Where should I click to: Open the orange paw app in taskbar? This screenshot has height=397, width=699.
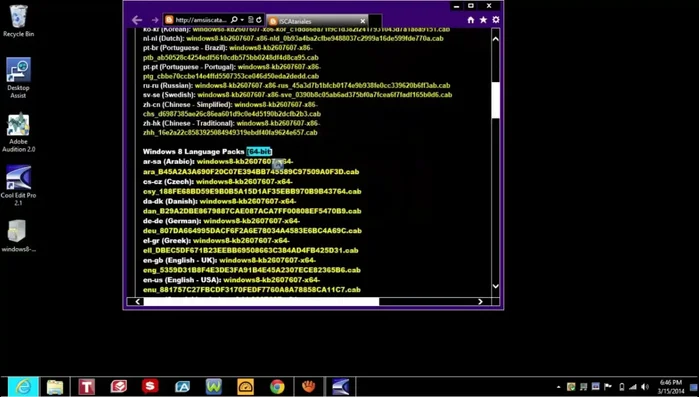(308, 386)
